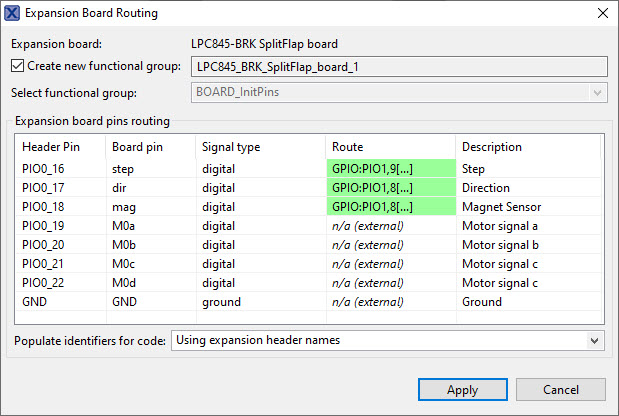Click the Board pin column header
This screenshot has width=619, height=416.
pyautogui.click(x=150, y=147)
